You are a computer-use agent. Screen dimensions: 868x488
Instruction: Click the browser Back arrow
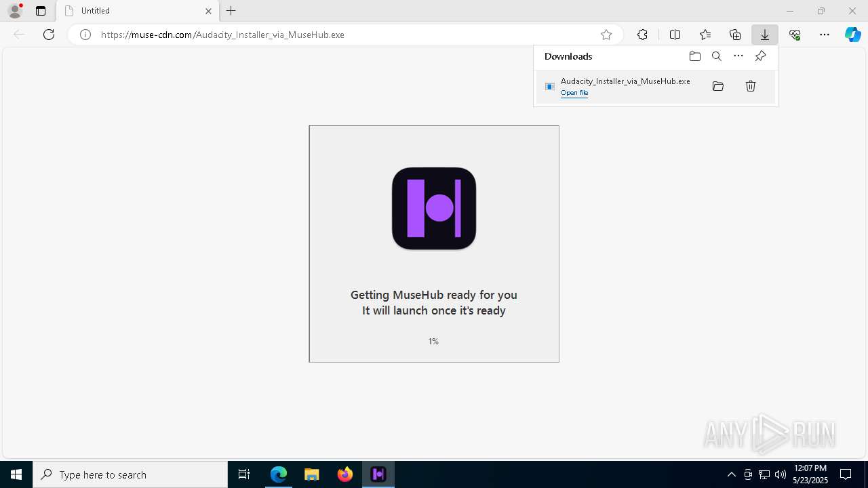click(19, 35)
